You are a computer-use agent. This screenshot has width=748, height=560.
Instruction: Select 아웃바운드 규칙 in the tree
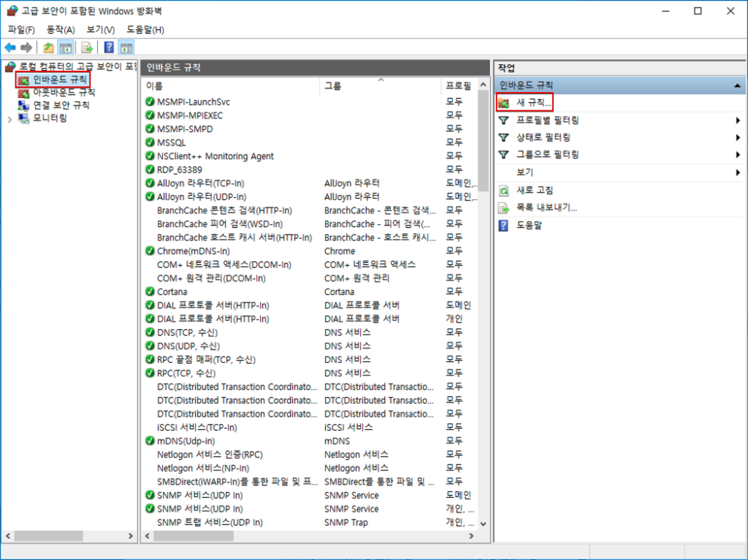pos(64,92)
